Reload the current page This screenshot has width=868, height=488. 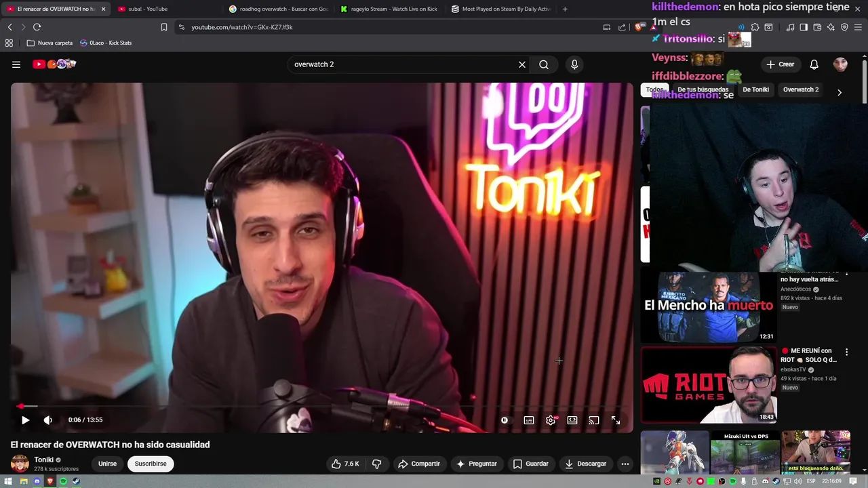(37, 27)
